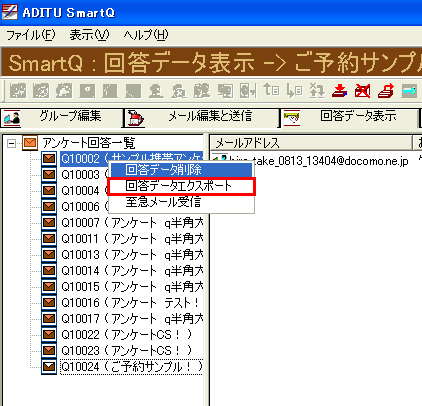
Task: Open the 表示(V) menu
Action: (x=89, y=35)
